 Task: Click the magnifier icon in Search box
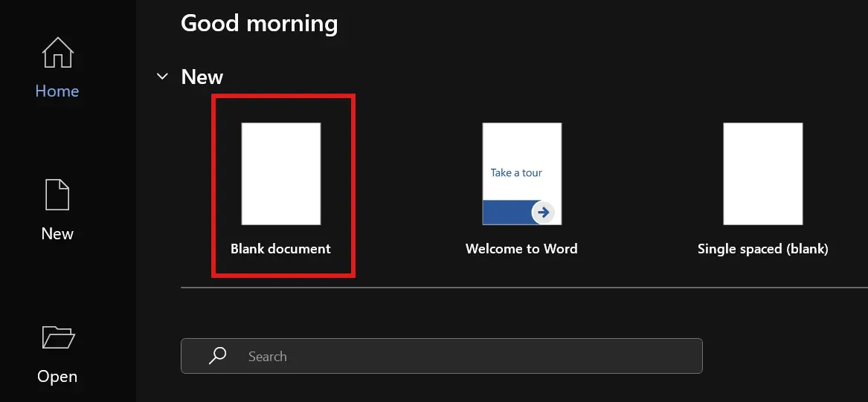(x=217, y=355)
